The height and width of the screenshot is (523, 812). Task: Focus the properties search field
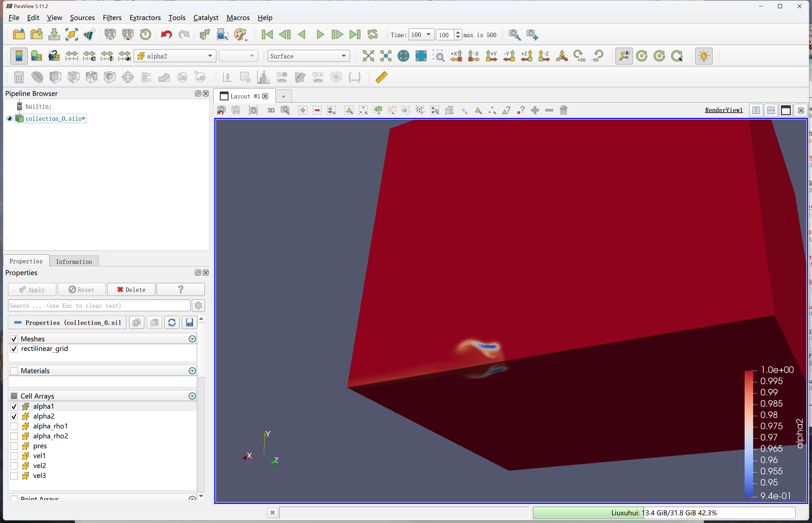click(99, 305)
